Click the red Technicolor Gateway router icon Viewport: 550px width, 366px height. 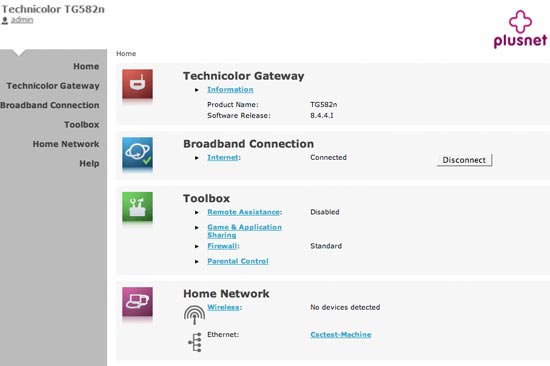(x=137, y=84)
